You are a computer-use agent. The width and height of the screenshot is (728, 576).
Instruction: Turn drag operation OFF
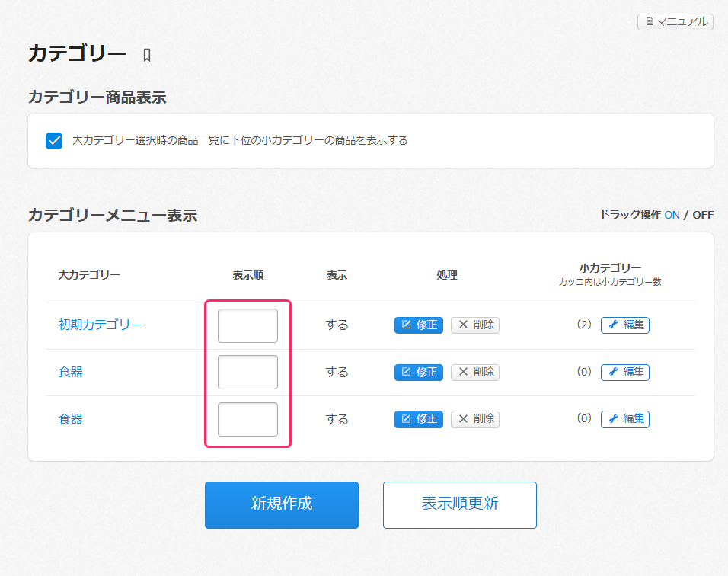pyautogui.click(x=702, y=215)
